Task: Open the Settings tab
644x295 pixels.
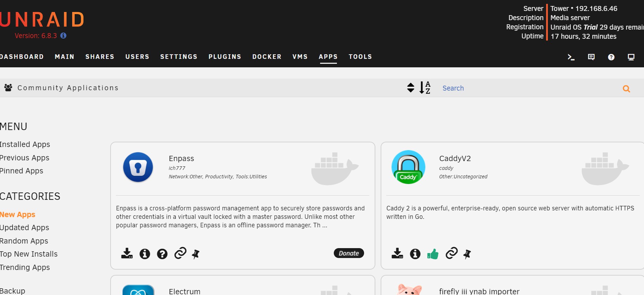Action: [x=179, y=57]
